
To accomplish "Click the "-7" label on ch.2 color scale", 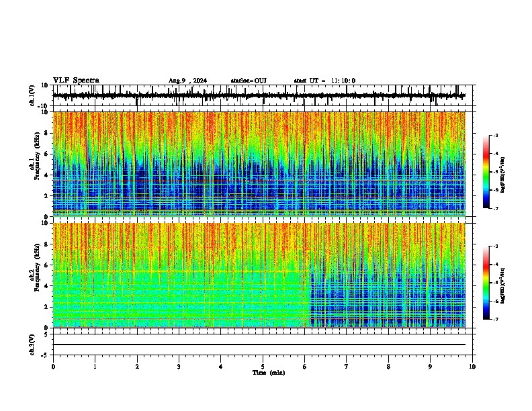I will pyautogui.click(x=495, y=319).
